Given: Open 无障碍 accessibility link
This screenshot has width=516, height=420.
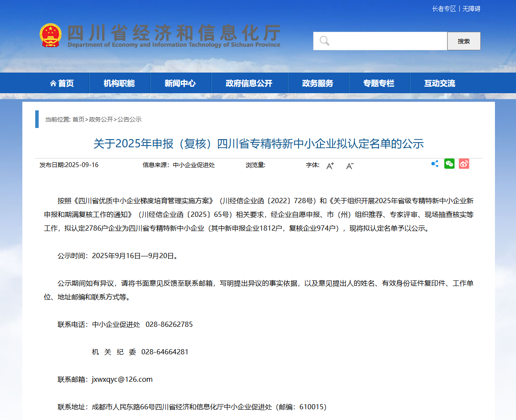Looking at the screenshot, I should click(x=471, y=9).
